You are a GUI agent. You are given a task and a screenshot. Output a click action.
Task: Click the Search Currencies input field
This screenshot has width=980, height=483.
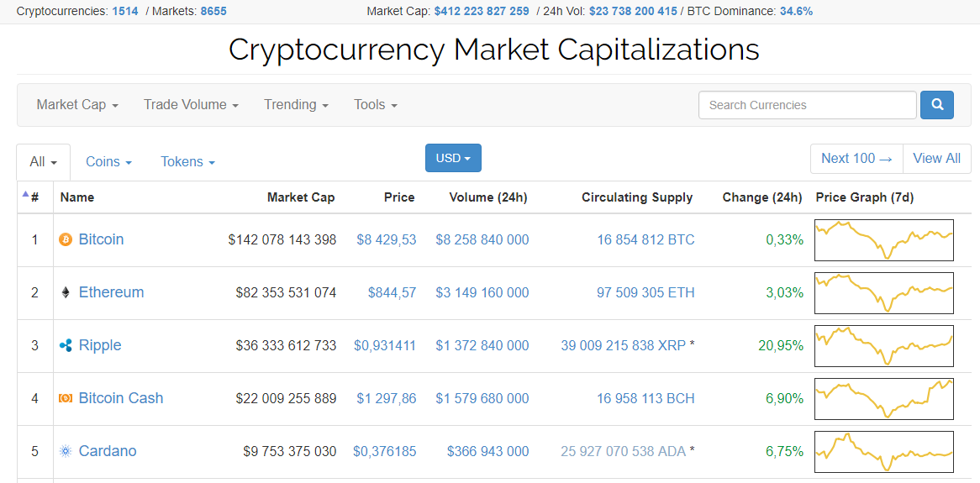(807, 105)
